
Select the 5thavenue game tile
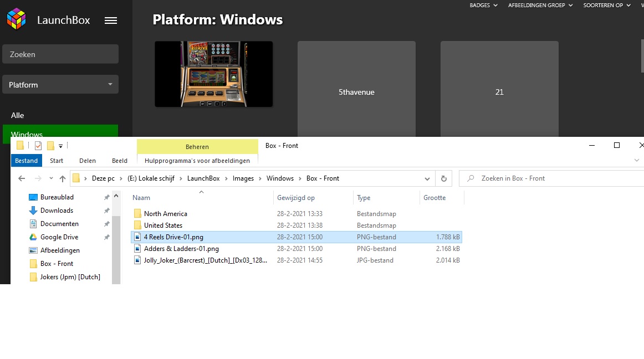pyautogui.click(x=356, y=89)
